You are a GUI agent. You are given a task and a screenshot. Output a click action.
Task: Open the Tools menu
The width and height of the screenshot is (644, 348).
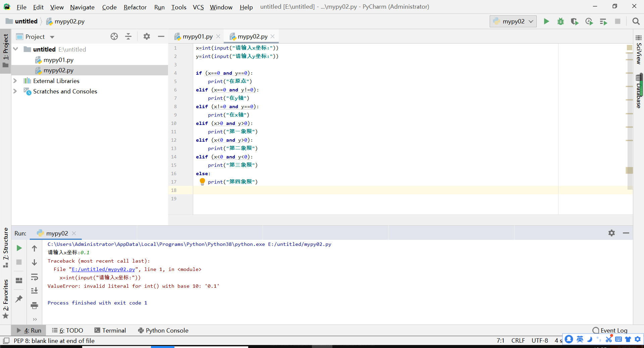(179, 7)
